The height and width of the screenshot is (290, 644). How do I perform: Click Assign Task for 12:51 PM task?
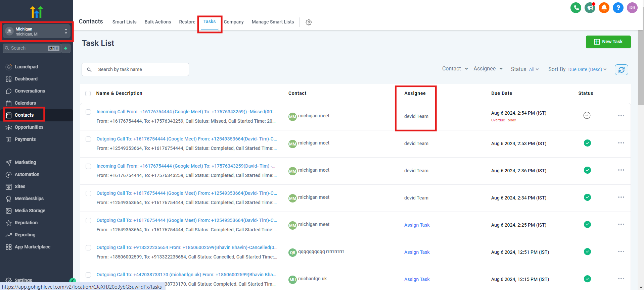tap(417, 252)
